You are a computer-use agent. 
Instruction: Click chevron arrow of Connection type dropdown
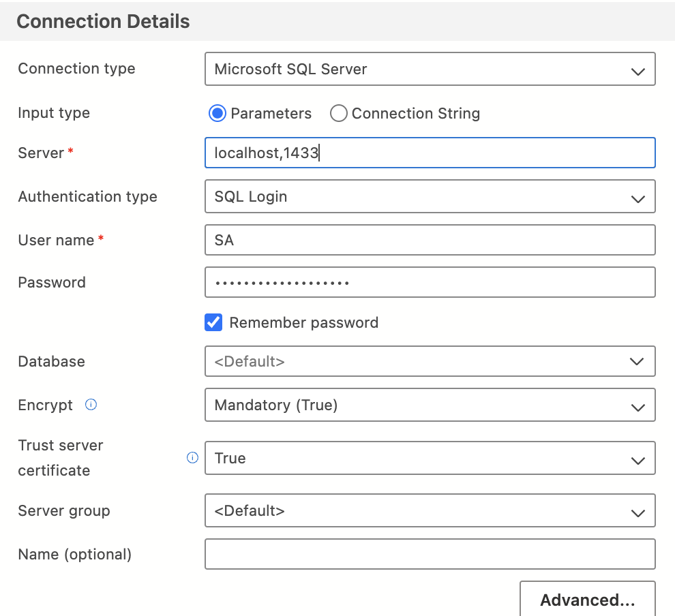point(637,71)
